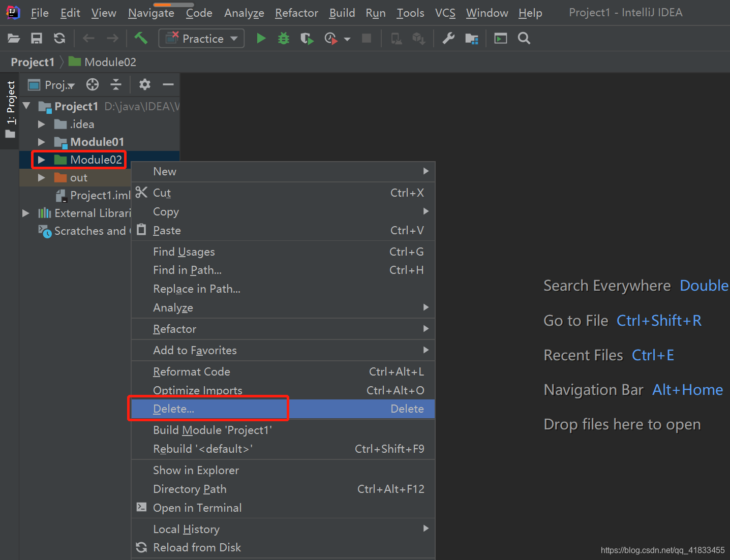This screenshot has height=560, width=730.
Task: Open the Proj. view selector dropdown
Action: [x=51, y=85]
